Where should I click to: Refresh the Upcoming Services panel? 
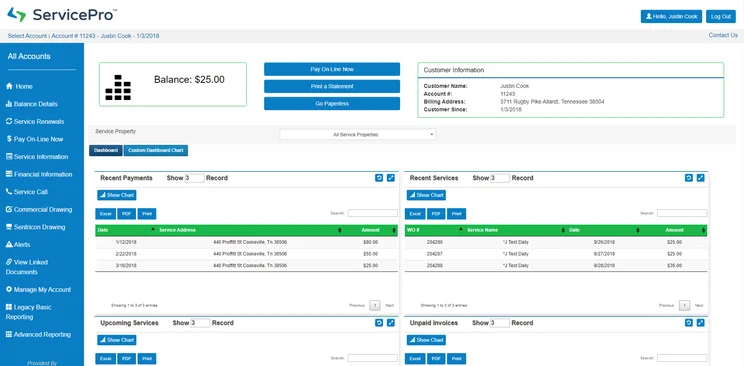tap(379, 323)
